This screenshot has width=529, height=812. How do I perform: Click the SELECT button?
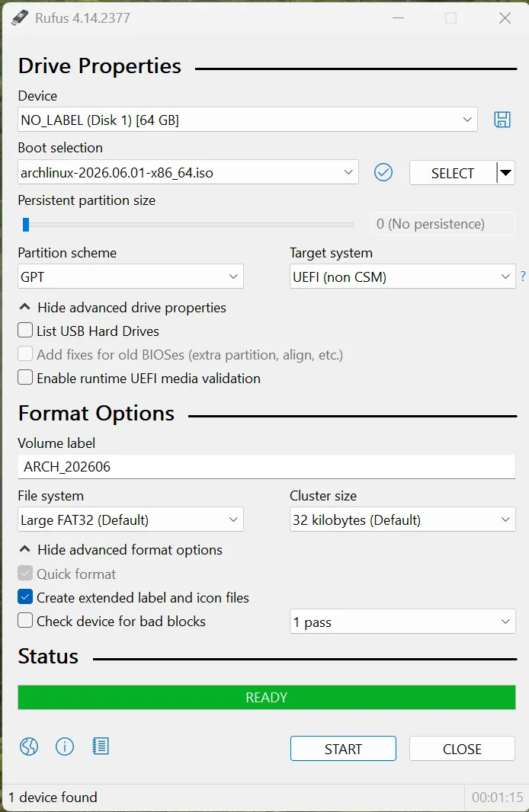tap(453, 173)
